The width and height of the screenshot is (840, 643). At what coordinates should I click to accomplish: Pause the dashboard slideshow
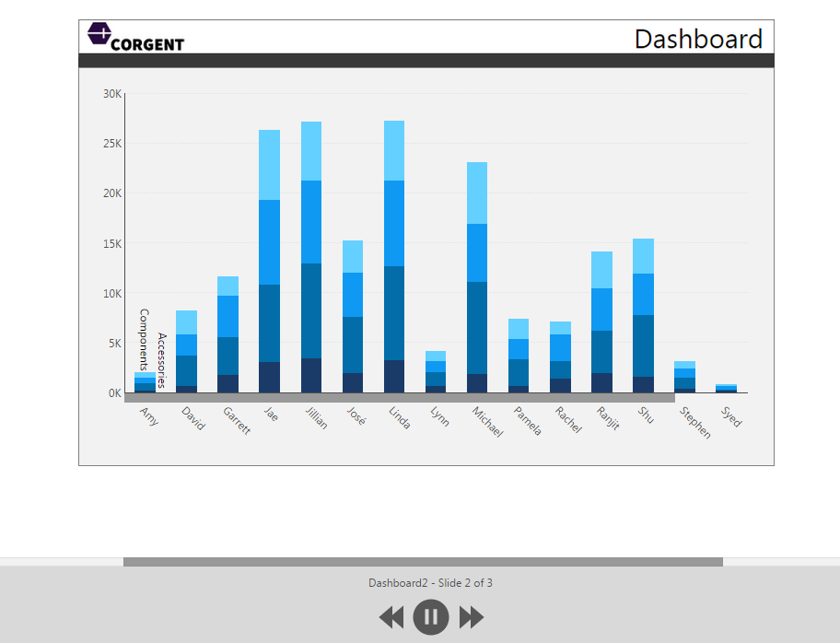click(431, 617)
